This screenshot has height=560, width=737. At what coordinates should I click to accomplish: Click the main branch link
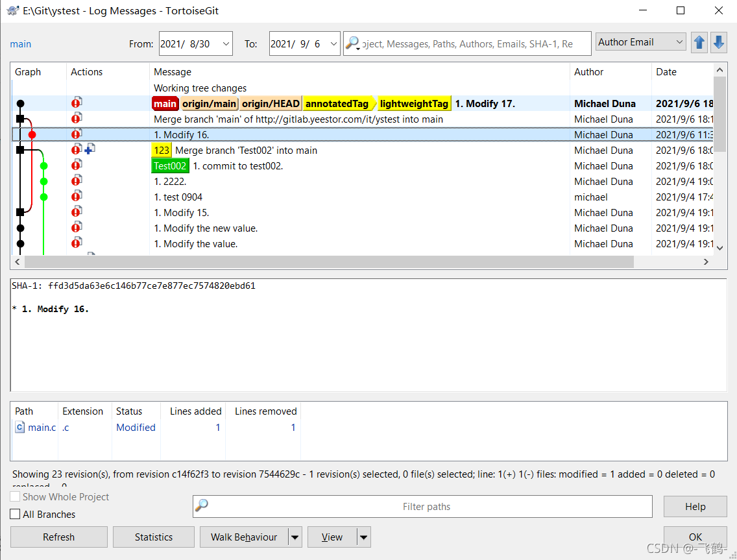pyautogui.click(x=21, y=44)
